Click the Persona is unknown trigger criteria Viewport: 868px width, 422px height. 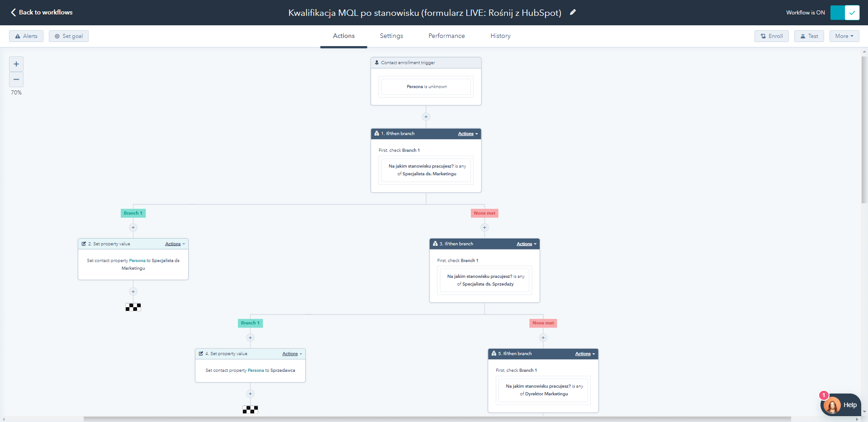click(x=426, y=87)
